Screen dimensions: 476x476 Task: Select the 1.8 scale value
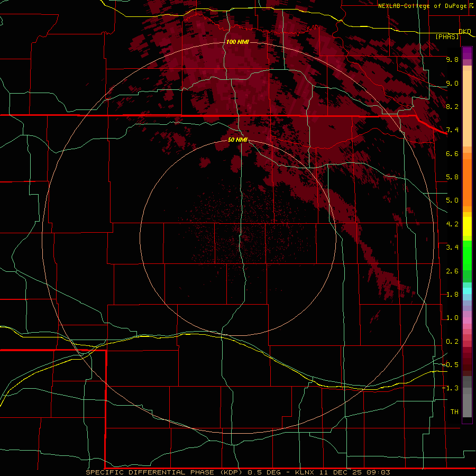452,295
